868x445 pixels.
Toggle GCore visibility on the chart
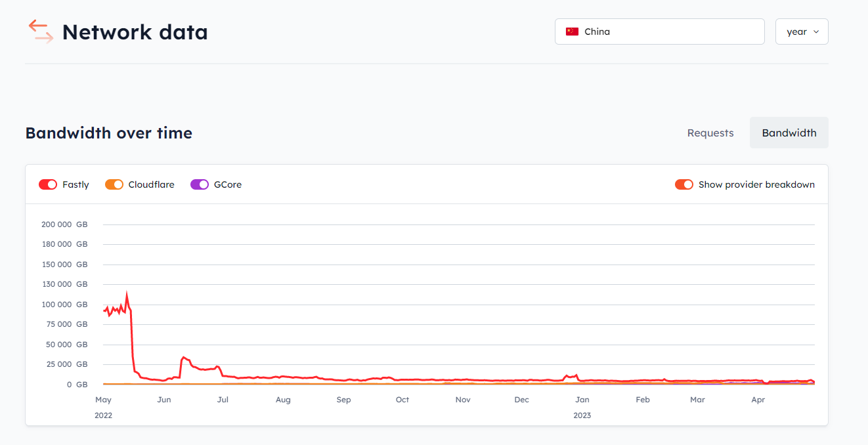(x=199, y=184)
